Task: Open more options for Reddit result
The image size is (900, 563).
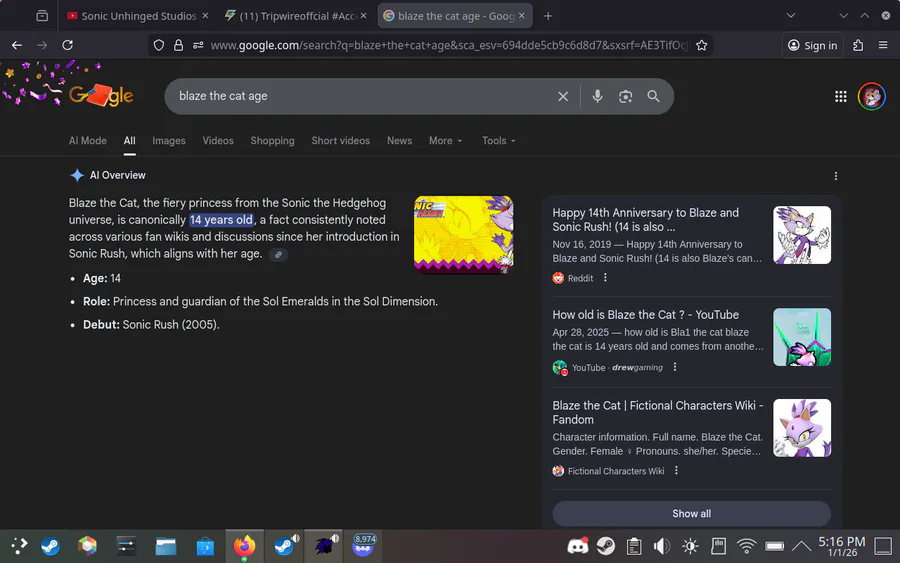Action: pos(605,278)
